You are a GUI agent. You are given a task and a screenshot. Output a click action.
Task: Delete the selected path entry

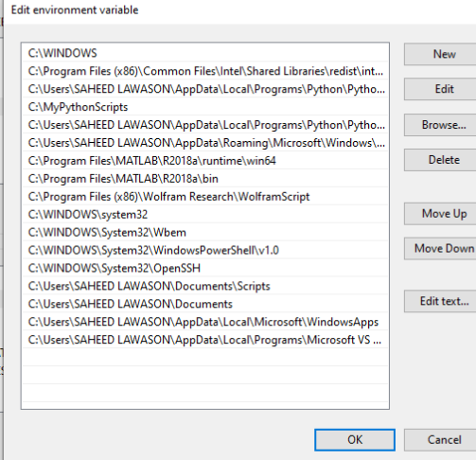point(440,160)
